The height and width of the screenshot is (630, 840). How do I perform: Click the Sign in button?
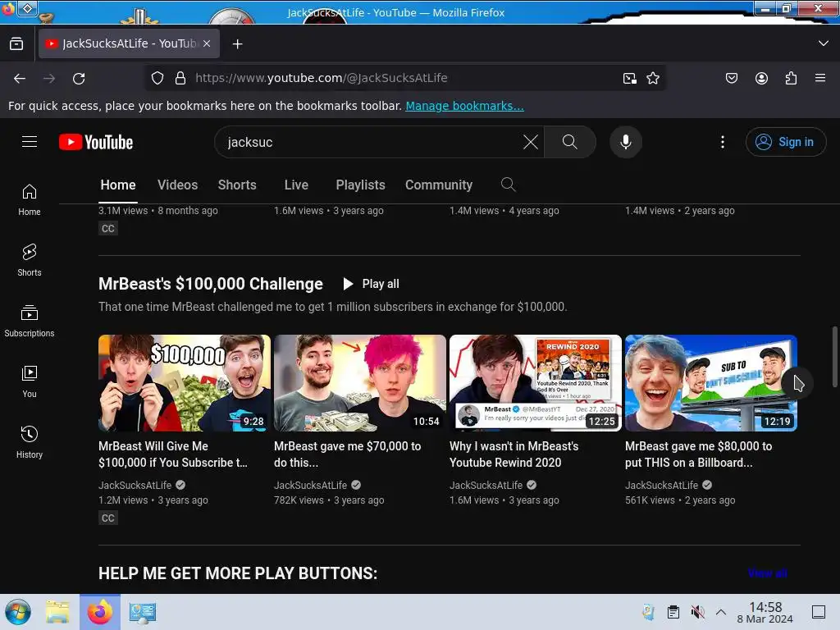(785, 142)
